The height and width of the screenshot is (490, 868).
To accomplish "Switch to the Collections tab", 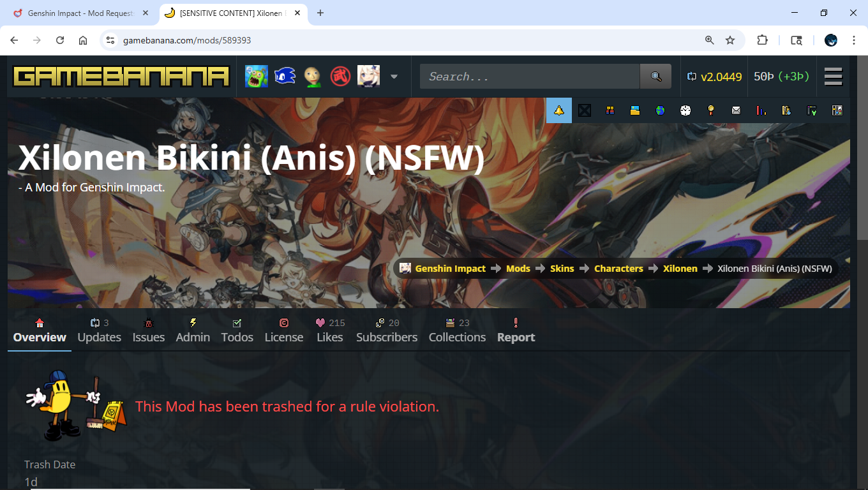I will [x=458, y=331].
